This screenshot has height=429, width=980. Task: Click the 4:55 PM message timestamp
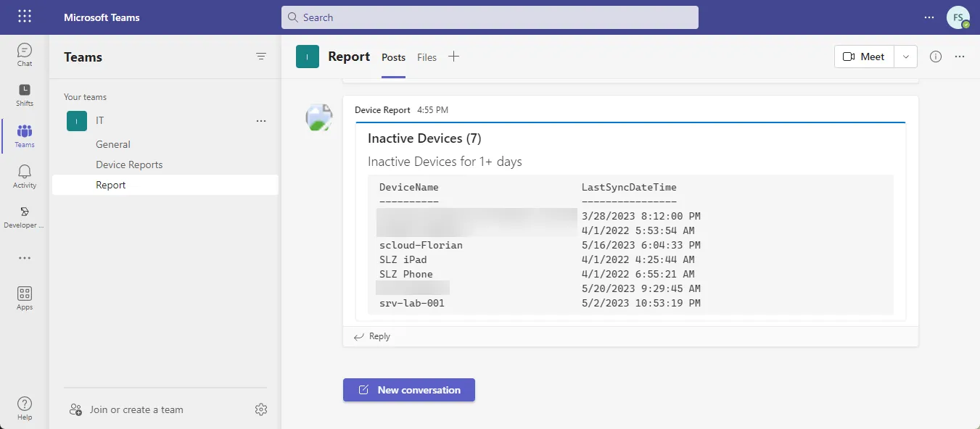point(432,110)
